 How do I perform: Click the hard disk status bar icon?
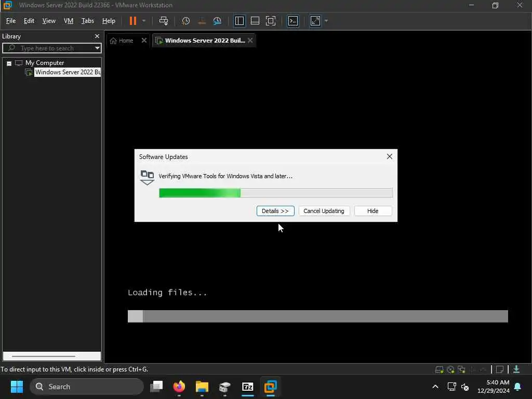[x=439, y=369]
